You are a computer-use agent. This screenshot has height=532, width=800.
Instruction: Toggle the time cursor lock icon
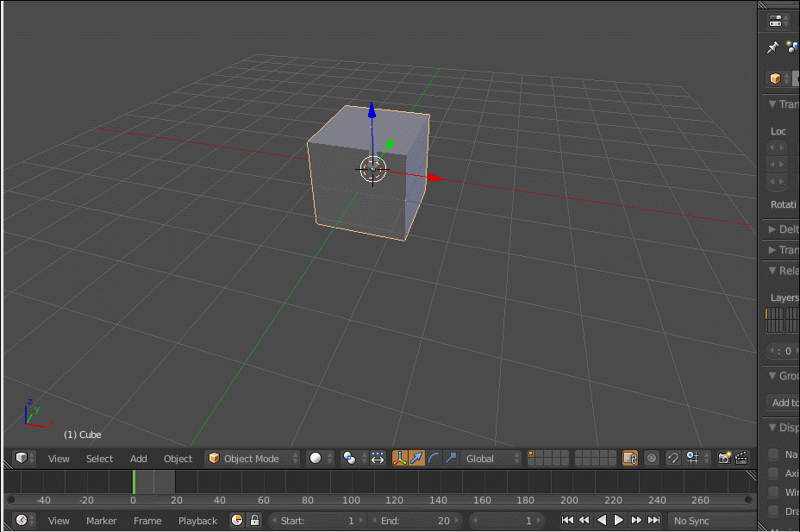coord(254,520)
